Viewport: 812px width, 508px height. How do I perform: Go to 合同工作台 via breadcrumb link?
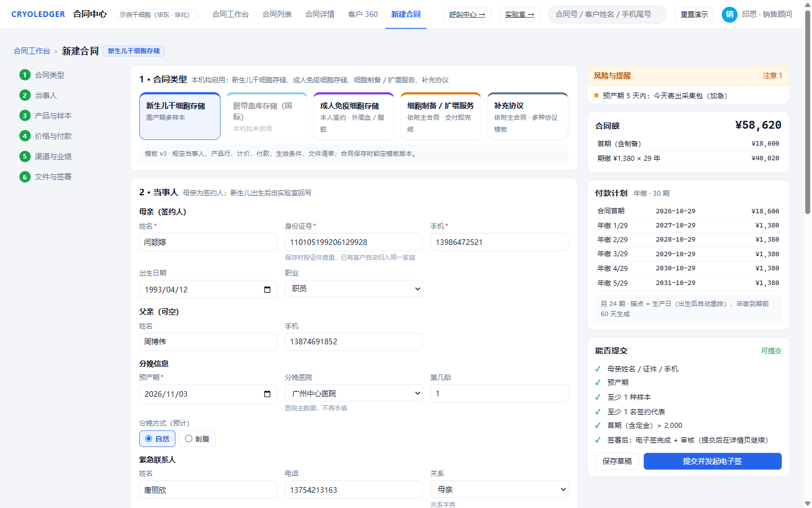pyautogui.click(x=32, y=51)
